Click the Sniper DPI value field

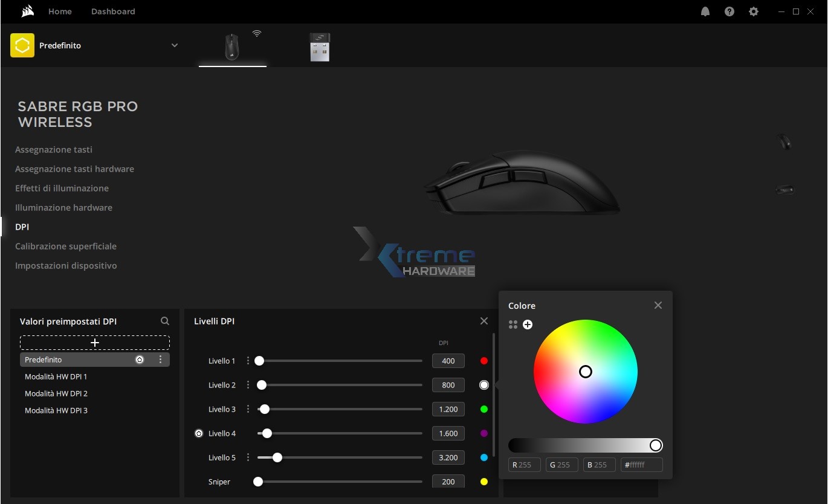tap(448, 481)
